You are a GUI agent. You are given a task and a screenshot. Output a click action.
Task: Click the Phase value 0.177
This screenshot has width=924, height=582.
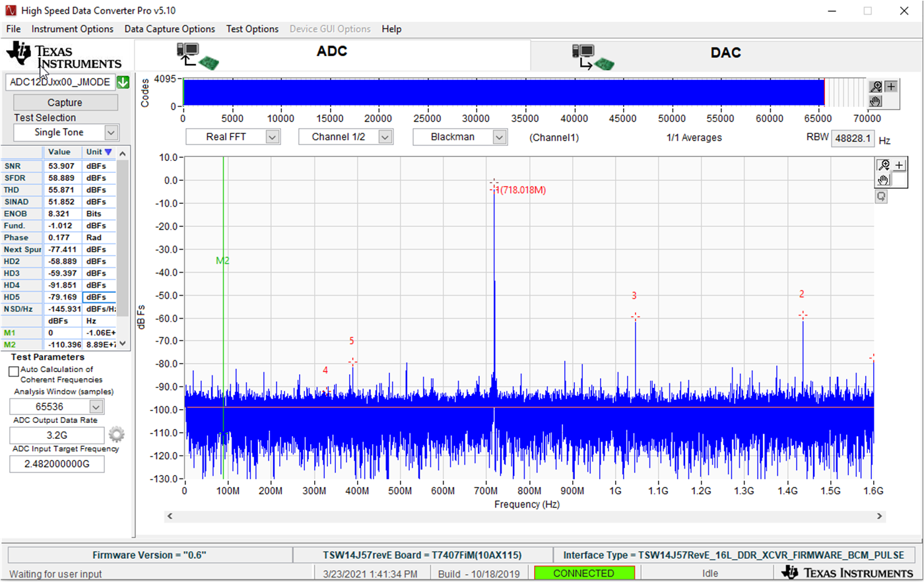(x=62, y=238)
